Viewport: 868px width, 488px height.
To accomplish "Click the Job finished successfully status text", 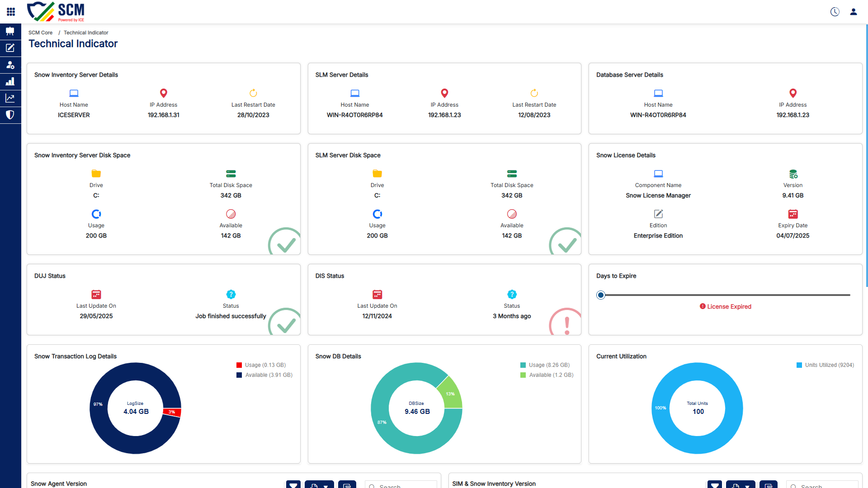I will tap(231, 316).
